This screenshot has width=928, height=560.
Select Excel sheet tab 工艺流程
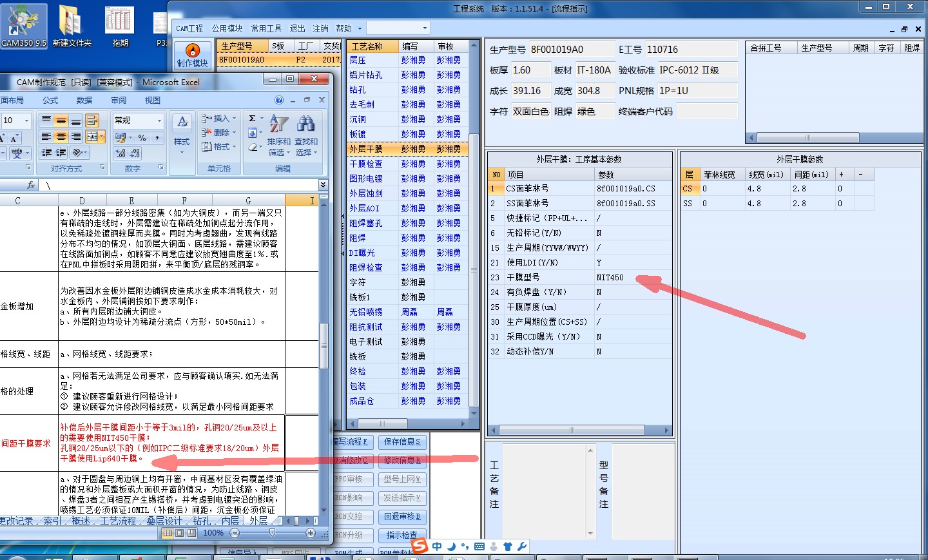tap(119, 521)
